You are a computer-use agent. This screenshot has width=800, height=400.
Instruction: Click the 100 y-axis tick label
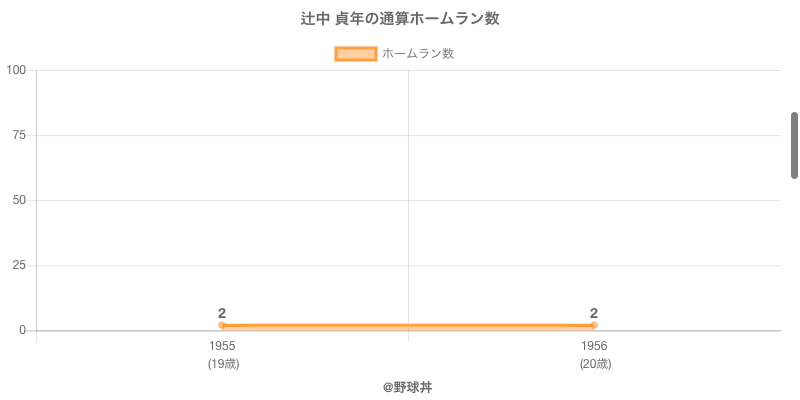tap(16, 70)
